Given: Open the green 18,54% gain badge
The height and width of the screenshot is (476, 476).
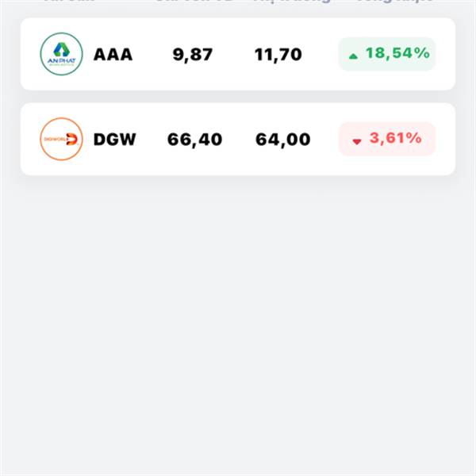Looking at the screenshot, I should (387, 54).
